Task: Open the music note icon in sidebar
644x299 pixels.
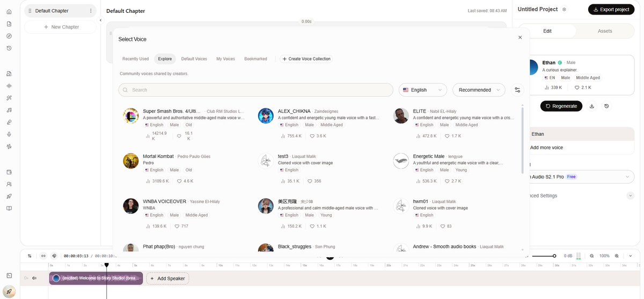Action: point(9,110)
